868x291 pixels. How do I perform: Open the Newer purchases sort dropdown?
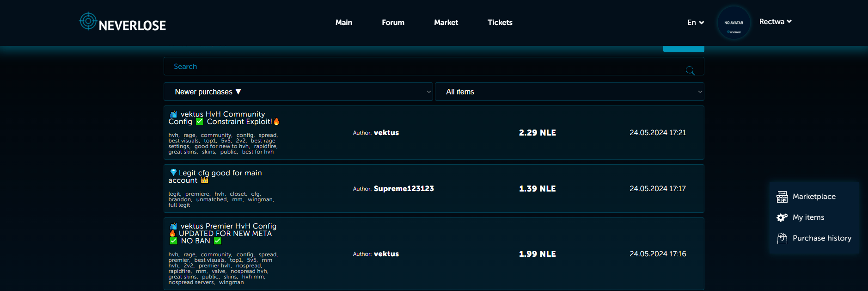(x=298, y=92)
